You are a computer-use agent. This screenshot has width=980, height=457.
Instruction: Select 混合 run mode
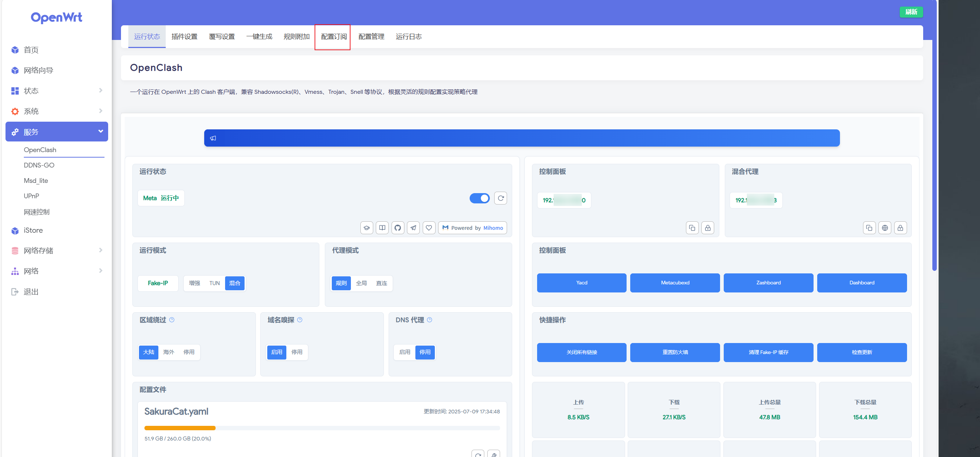pos(235,283)
